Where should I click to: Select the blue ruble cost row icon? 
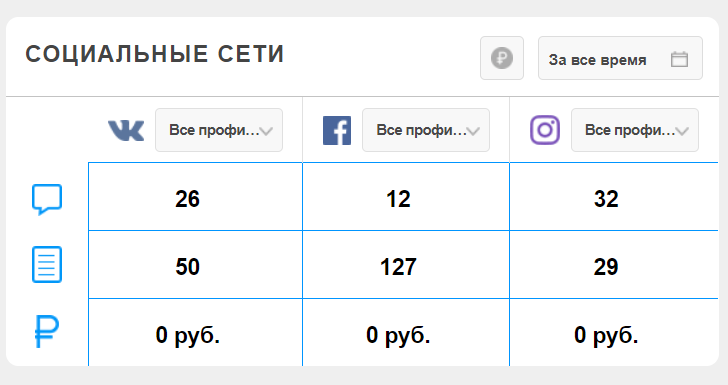(47, 332)
